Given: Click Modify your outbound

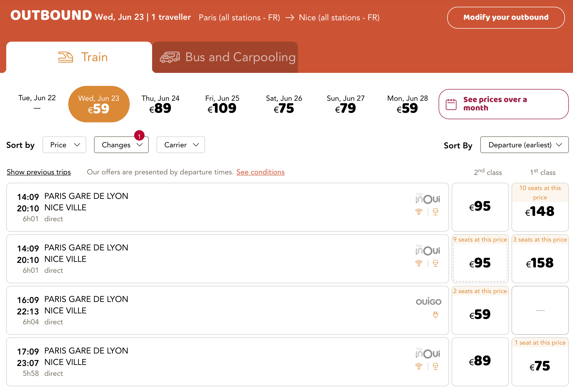Looking at the screenshot, I should pos(506,17).
